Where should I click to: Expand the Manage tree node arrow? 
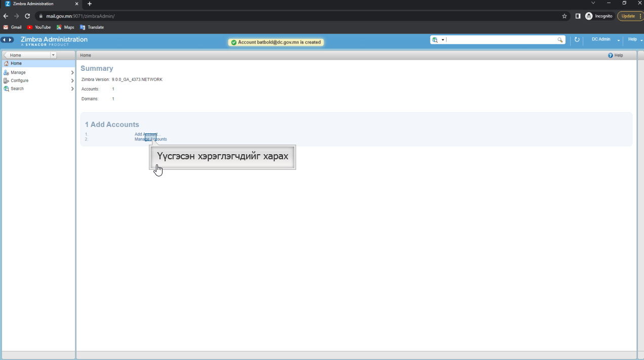(72, 73)
